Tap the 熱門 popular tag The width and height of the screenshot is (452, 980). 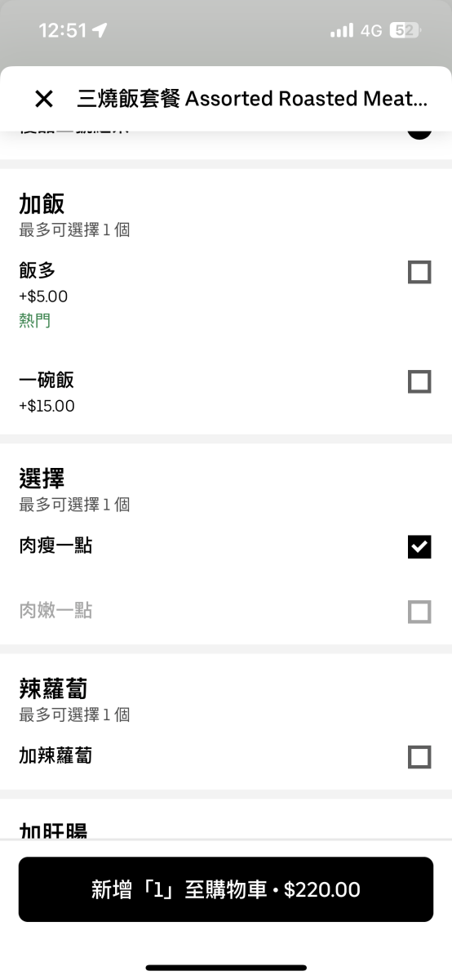tap(35, 321)
